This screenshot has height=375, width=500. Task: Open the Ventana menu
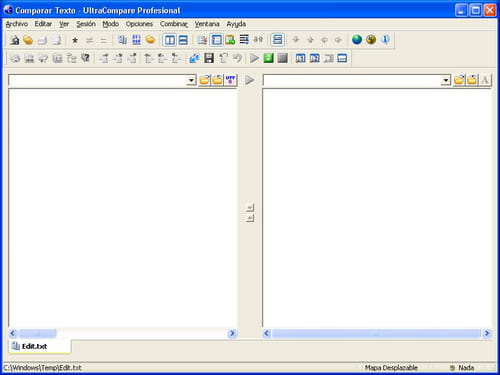pyautogui.click(x=207, y=24)
